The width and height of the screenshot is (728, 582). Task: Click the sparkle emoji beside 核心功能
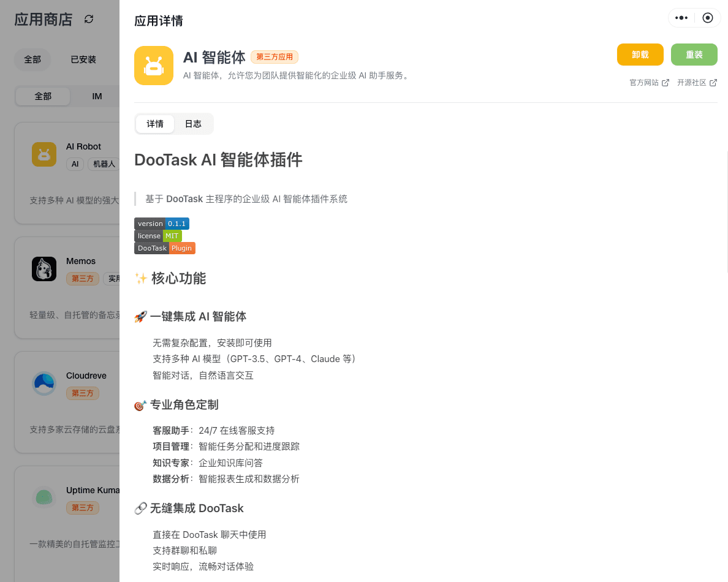click(x=141, y=279)
